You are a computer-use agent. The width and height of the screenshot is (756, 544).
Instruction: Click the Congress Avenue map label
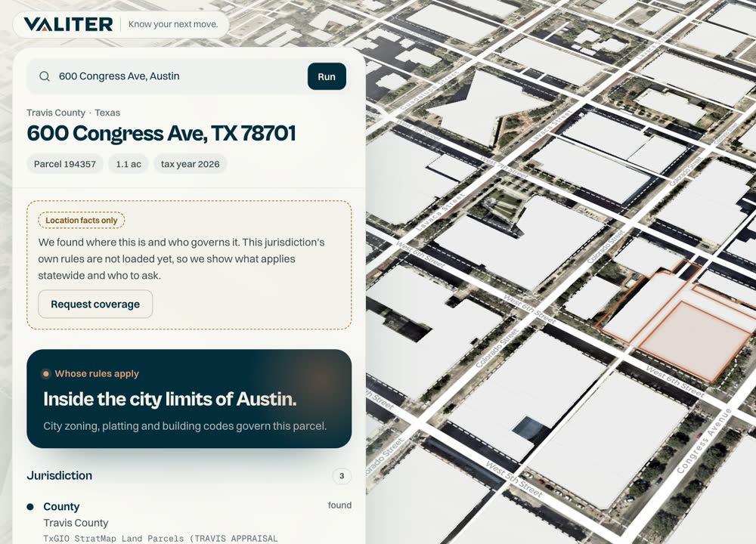pos(703,440)
